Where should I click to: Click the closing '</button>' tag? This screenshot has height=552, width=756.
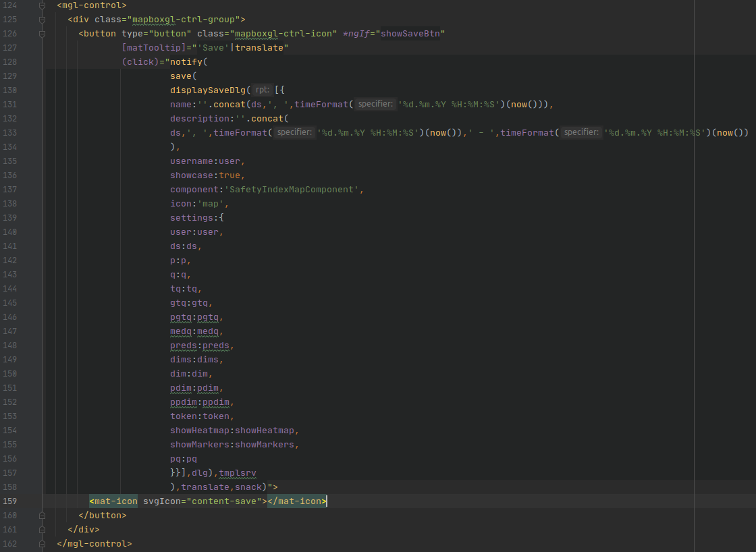[103, 516]
